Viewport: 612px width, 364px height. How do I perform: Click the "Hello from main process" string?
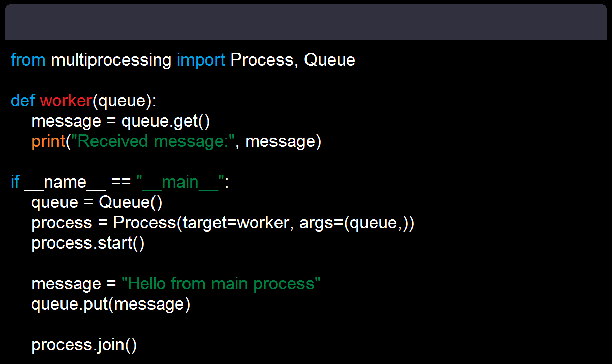(221, 284)
